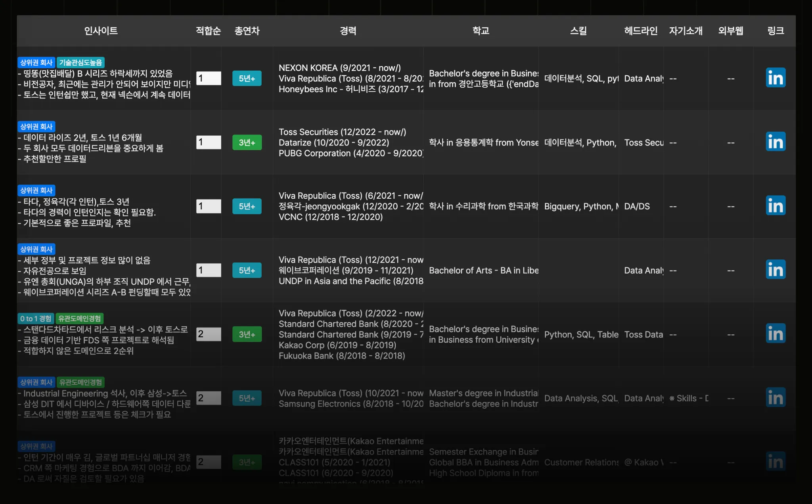
Task: Click the 유관도메인경험 tag in Samsung row
Action: coord(80,382)
